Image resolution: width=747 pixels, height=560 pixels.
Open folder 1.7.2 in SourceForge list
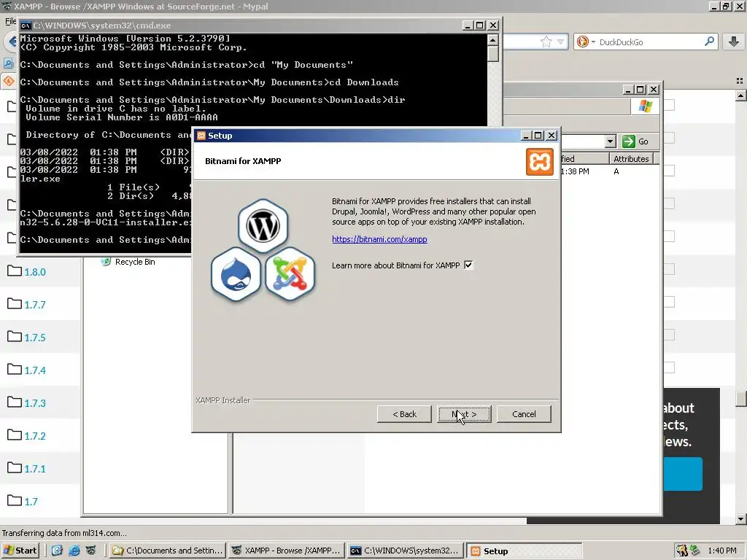35,436
